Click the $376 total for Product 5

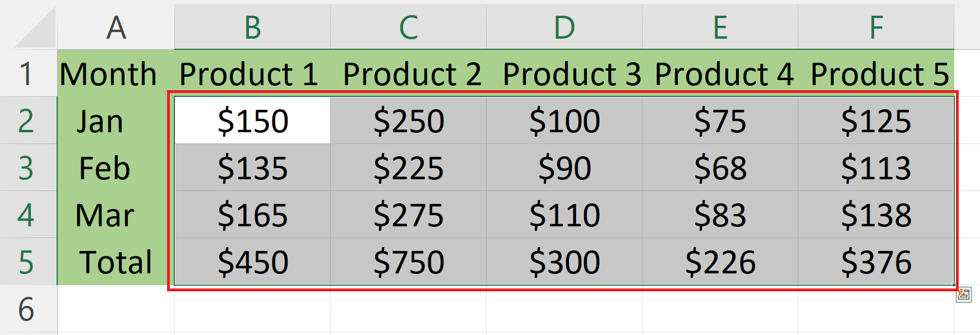(876, 262)
